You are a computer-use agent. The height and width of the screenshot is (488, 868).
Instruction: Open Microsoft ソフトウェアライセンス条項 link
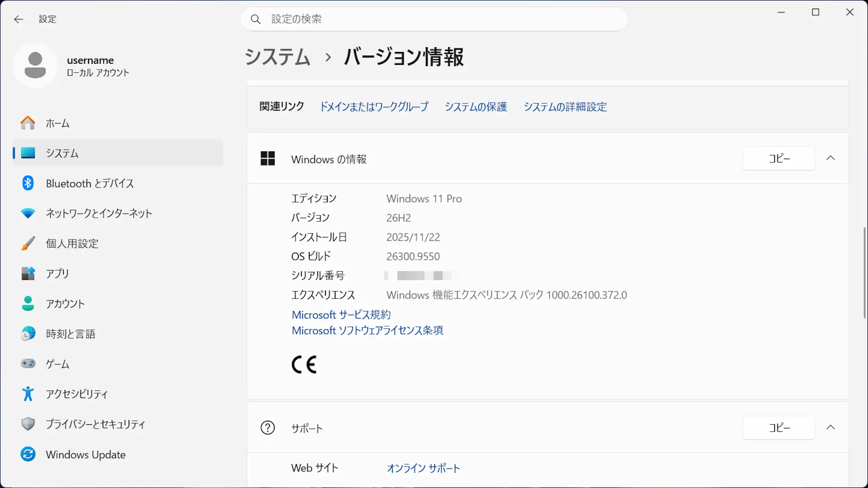coord(367,330)
